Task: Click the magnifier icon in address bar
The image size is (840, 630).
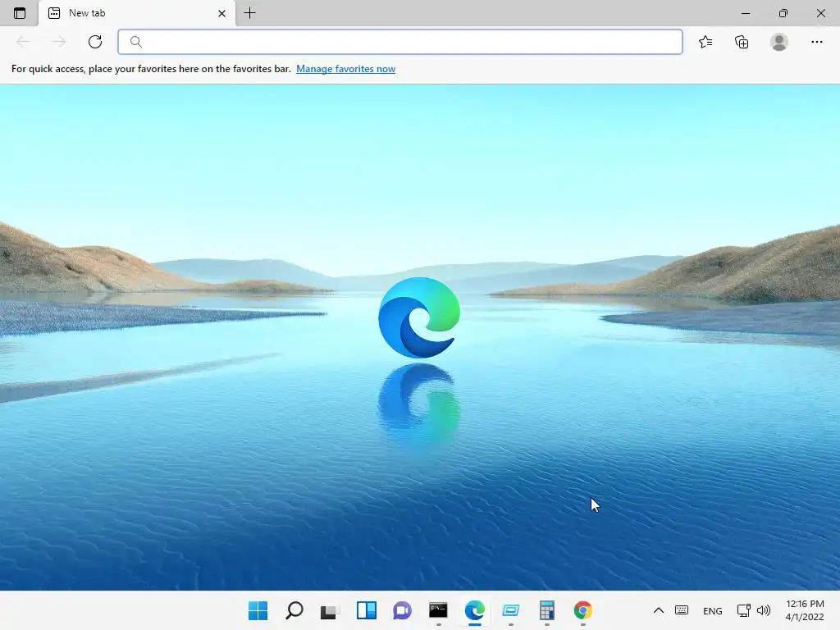Action: pyautogui.click(x=136, y=42)
